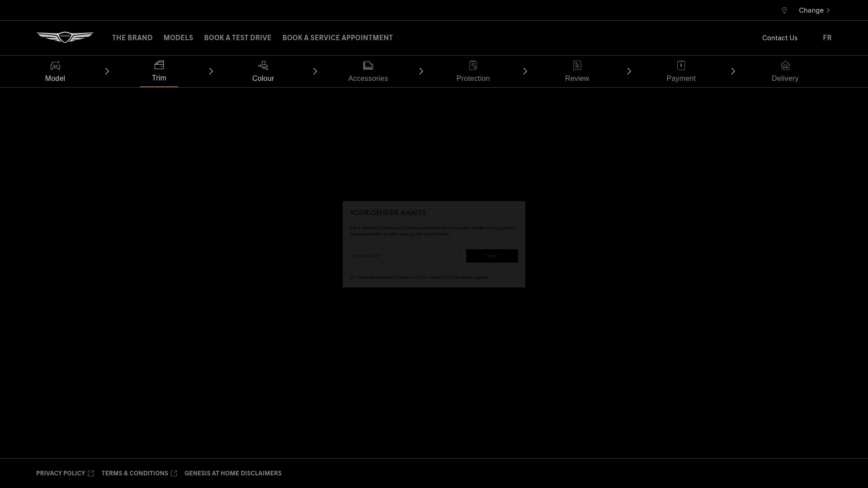Focus the Postal Code input field

[405, 256]
